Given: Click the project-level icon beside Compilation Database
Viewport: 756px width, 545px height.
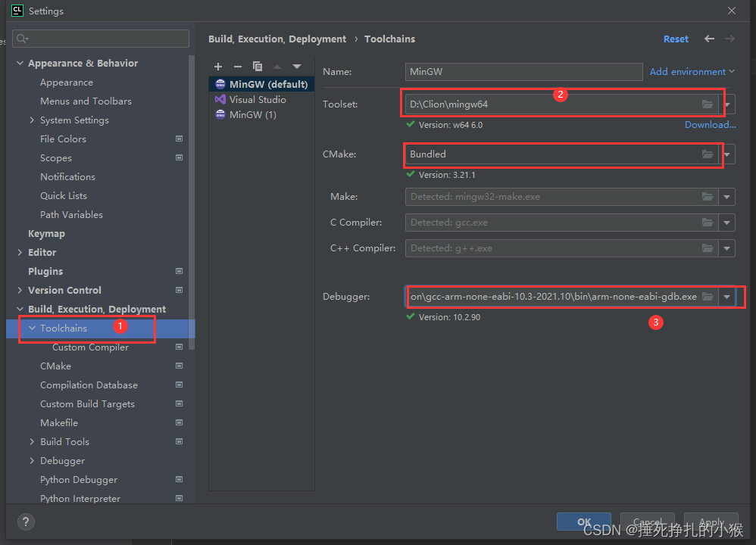Looking at the screenshot, I should pos(180,385).
